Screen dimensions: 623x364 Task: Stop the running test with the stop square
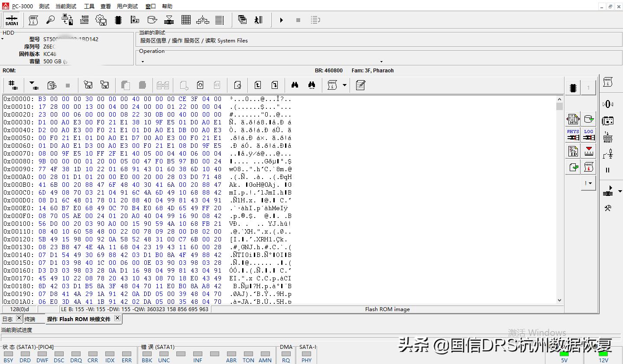(297, 20)
